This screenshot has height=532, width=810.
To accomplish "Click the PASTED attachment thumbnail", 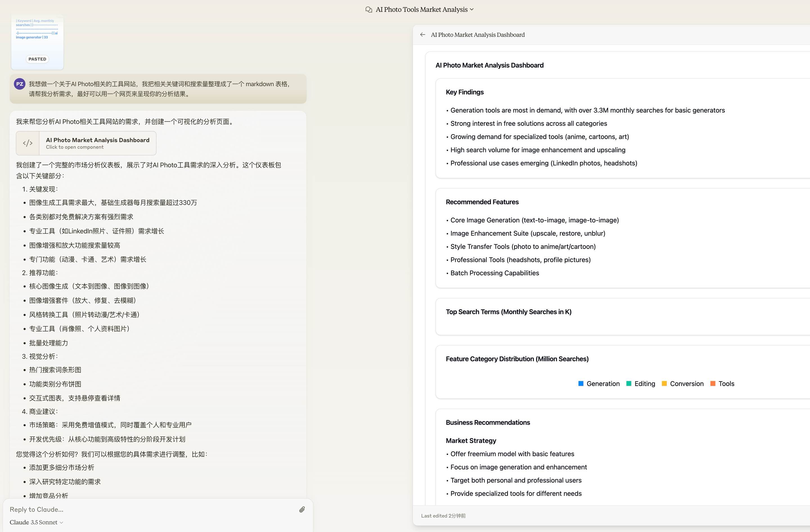I will (x=37, y=42).
